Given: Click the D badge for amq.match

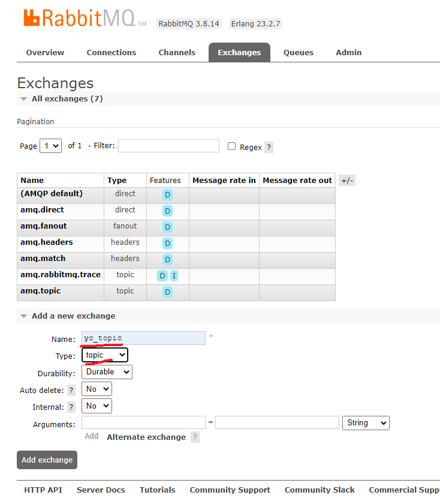Looking at the screenshot, I should tap(167, 259).
